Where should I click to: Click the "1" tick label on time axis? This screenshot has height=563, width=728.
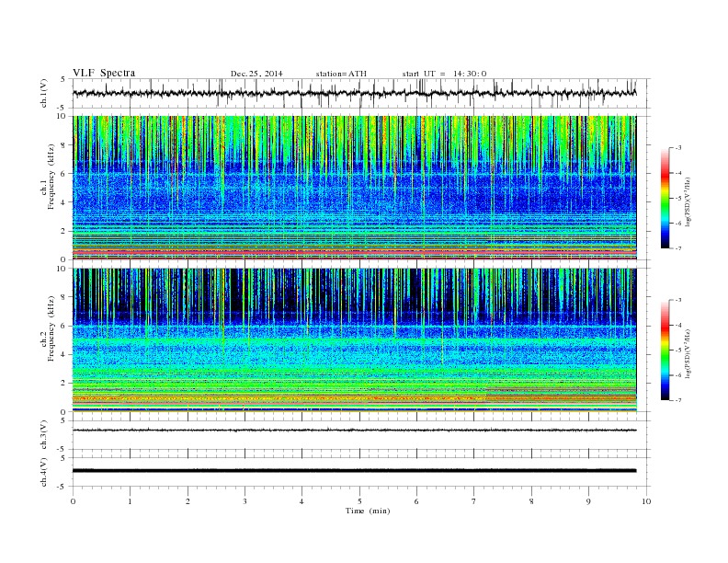tap(130, 501)
